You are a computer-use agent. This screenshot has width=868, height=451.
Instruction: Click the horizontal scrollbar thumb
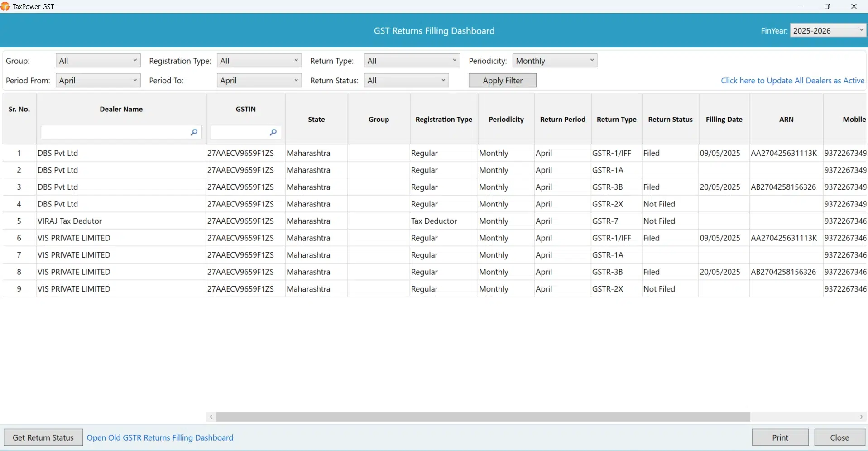tap(483, 417)
